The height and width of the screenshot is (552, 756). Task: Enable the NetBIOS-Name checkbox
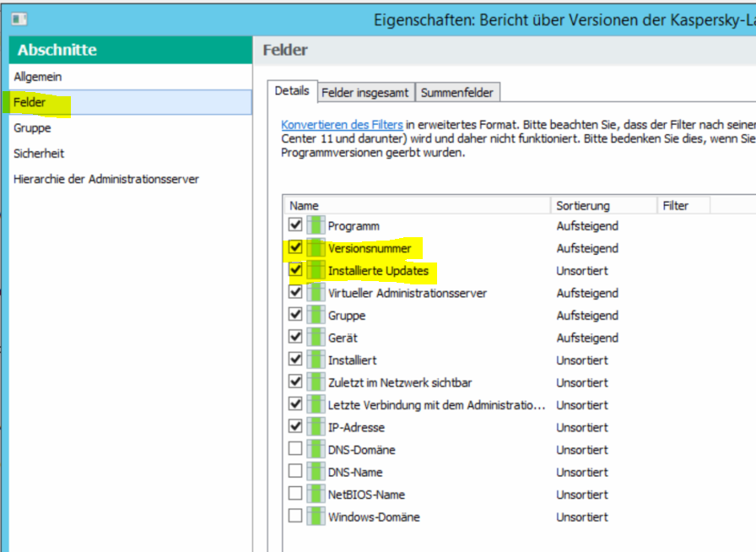(295, 493)
